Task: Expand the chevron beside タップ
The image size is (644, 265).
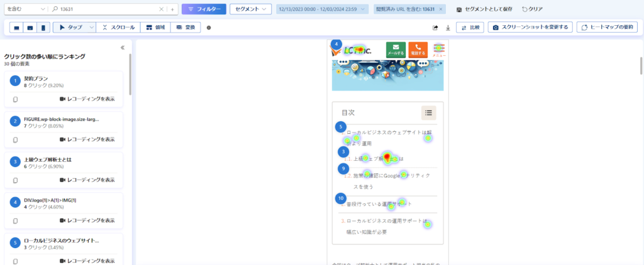Action: (91, 28)
